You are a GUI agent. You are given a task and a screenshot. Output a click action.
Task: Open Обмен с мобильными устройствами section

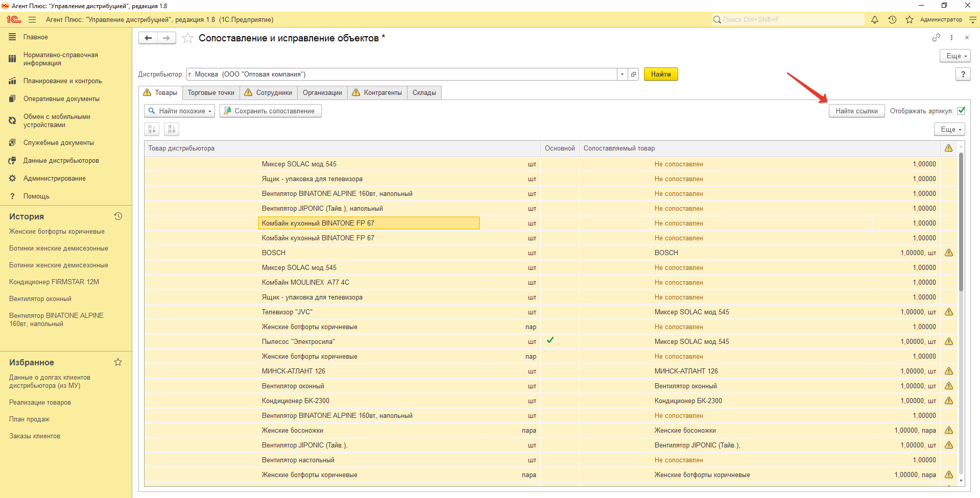click(x=57, y=120)
